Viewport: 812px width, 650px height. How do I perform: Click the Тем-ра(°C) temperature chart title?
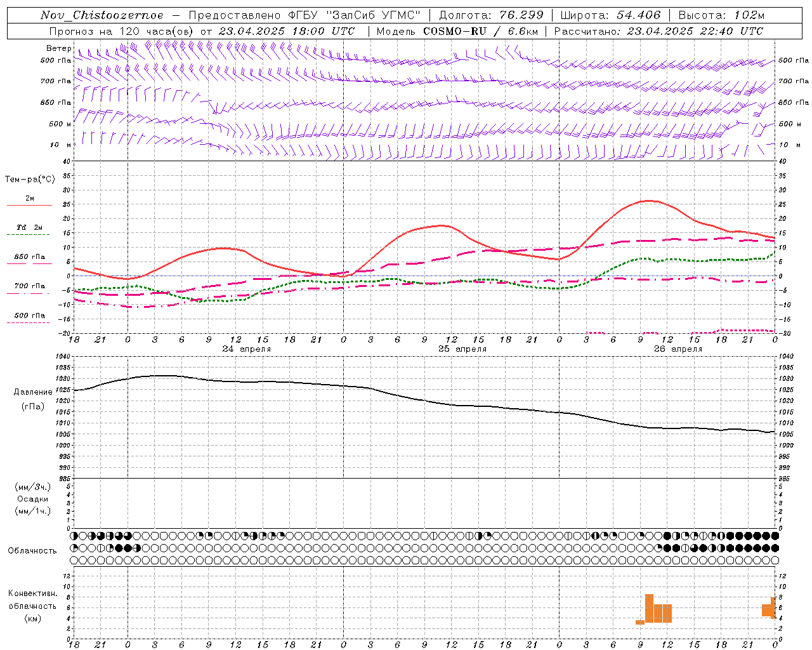tap(30, 180)
